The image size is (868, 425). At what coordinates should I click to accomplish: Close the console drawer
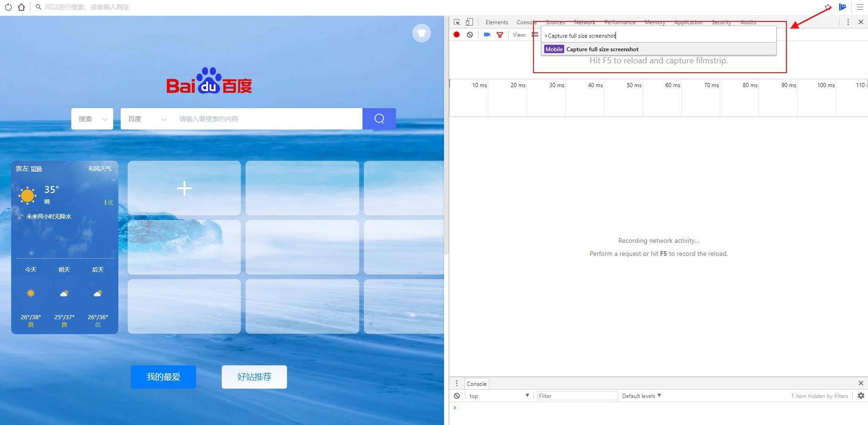(861, 383)
